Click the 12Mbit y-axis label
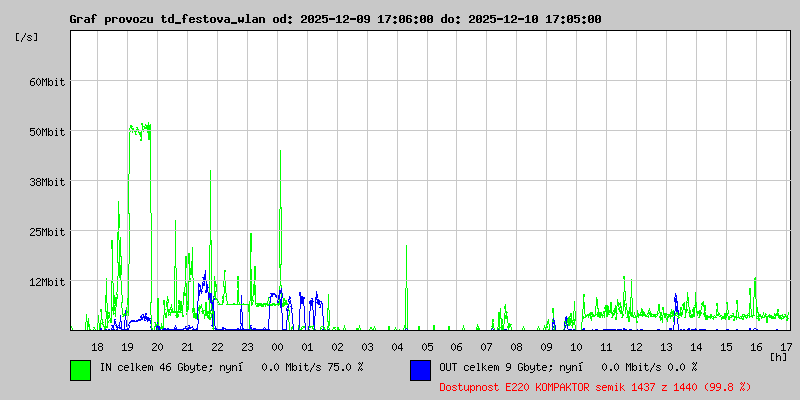 tap(46, 282)
